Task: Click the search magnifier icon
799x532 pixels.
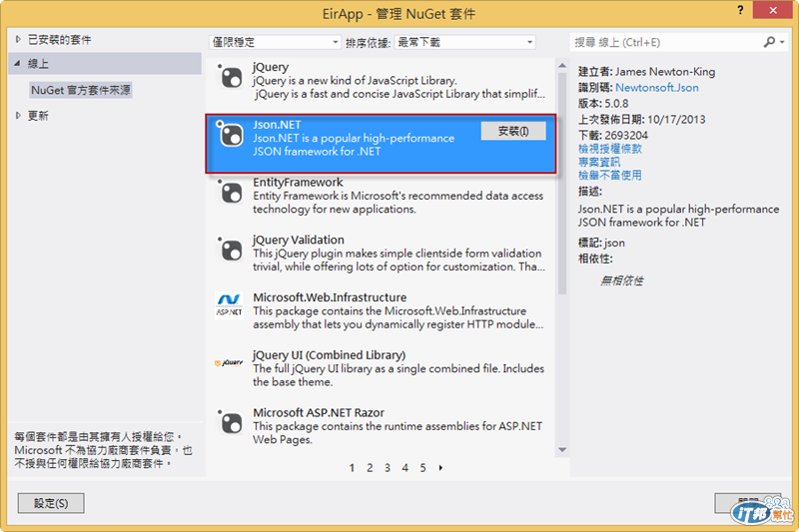Action: click(769, 42)
